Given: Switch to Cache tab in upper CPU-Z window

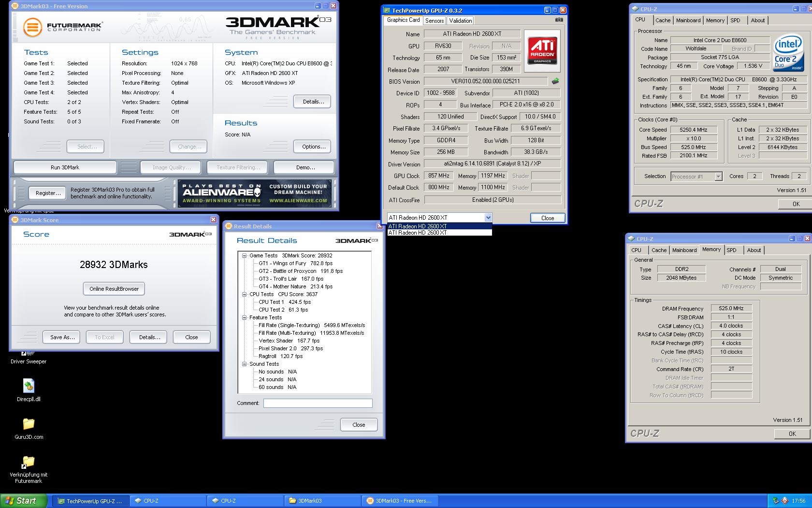Looking at the screenshot, I should (663, 20).
